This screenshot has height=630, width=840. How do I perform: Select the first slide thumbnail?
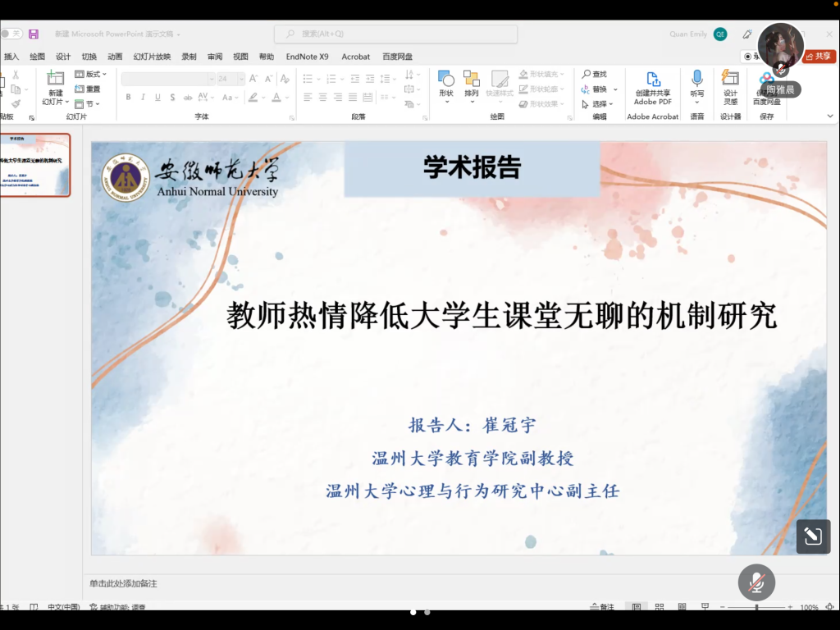pos(34,165)
